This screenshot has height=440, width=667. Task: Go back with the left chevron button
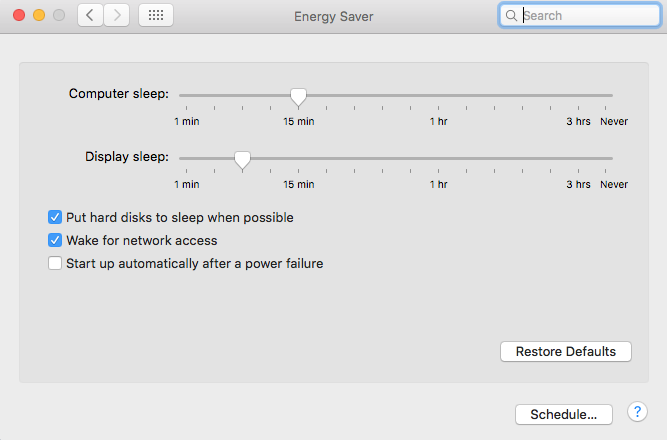click(x=90, y=16)
